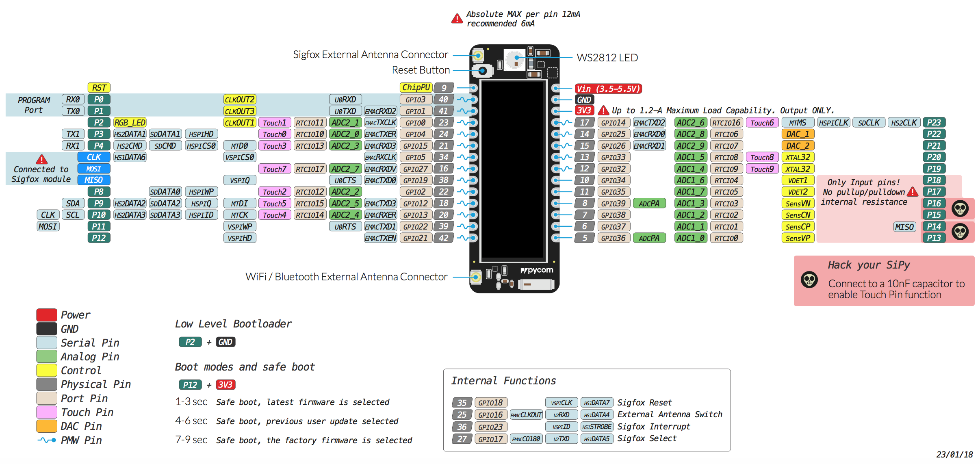Screen dimensions: 980x464
Task: Click the pink Touch Pin legend swatch
Action: [x=46, y=412]
